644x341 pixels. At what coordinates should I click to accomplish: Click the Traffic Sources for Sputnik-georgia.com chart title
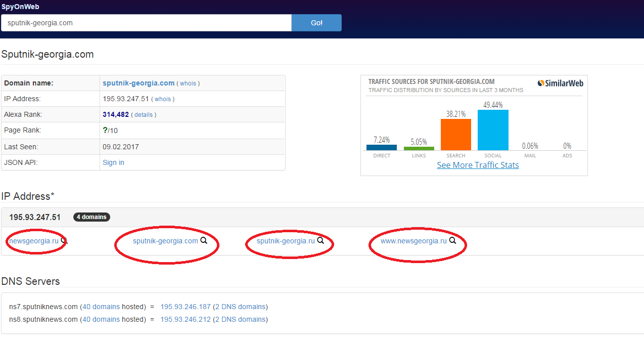(x=431, y=81)
